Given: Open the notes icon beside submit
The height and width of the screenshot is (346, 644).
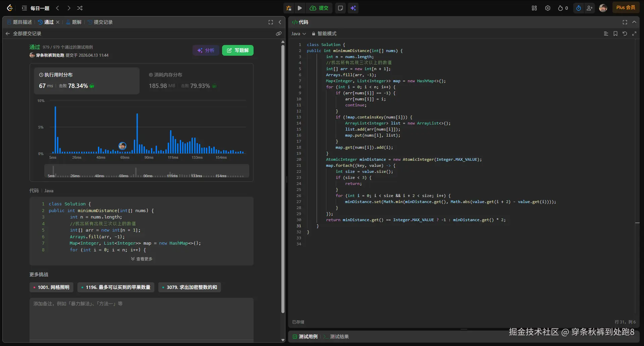Looking at the screenshot, I should tap(340, 8).
